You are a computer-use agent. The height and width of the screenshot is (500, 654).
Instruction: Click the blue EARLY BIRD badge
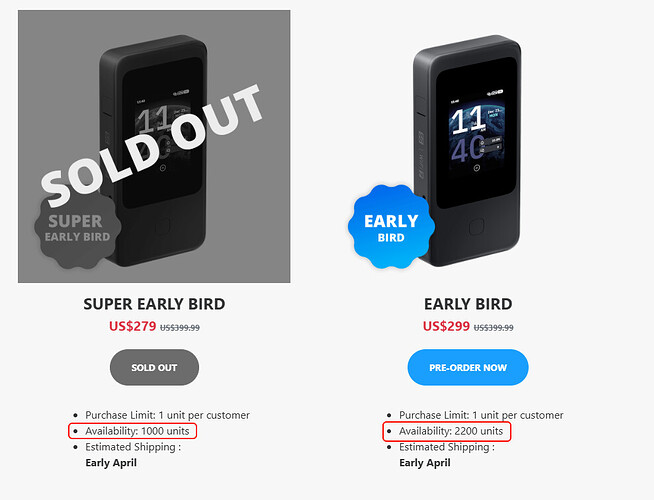[391, 227]
